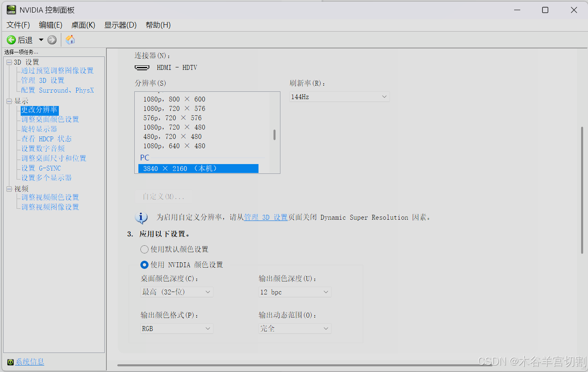Viewport: 588px width, 372px height.
Task: Select 使用默认颜色设置 radio button
Action: tap(144, 249)
